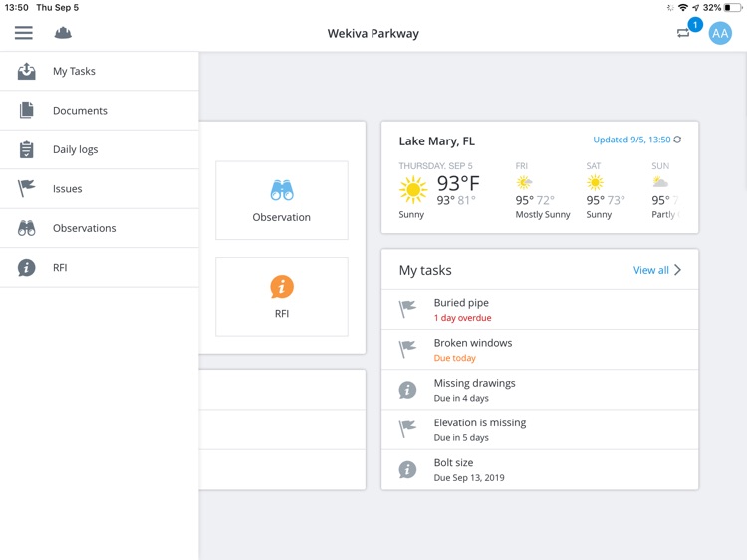The width and height of the screenshot is (747, 560).
Task: Open Issues in the side menu
Action: point(99,188)
